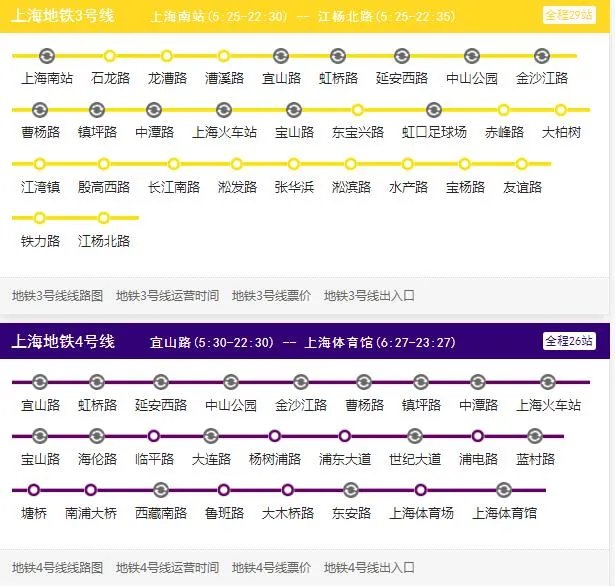Click the 虹口足球场 transfer station icon
This screenshot has width=615, height=586.
tap(434, 110)
